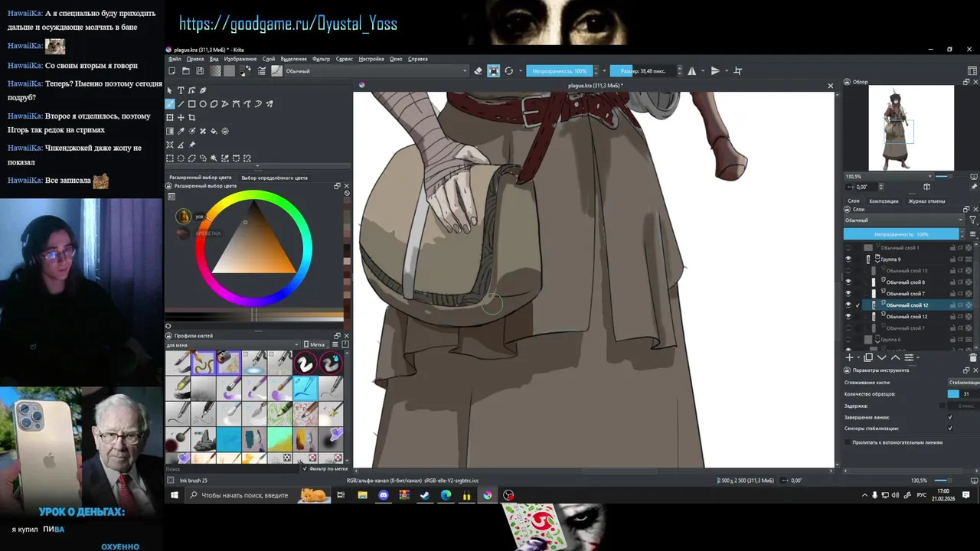Switch to Журнал отмены tab

pyautogui.click(x=926, y=201)
